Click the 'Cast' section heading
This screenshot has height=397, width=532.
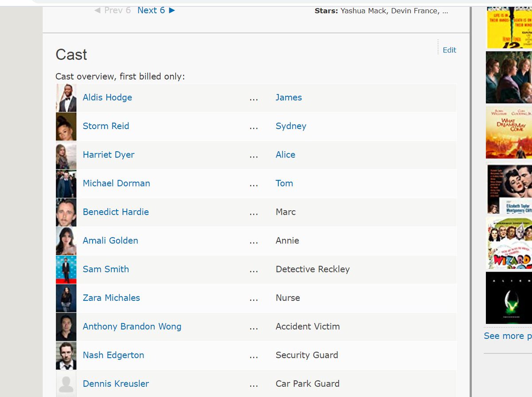71,55
